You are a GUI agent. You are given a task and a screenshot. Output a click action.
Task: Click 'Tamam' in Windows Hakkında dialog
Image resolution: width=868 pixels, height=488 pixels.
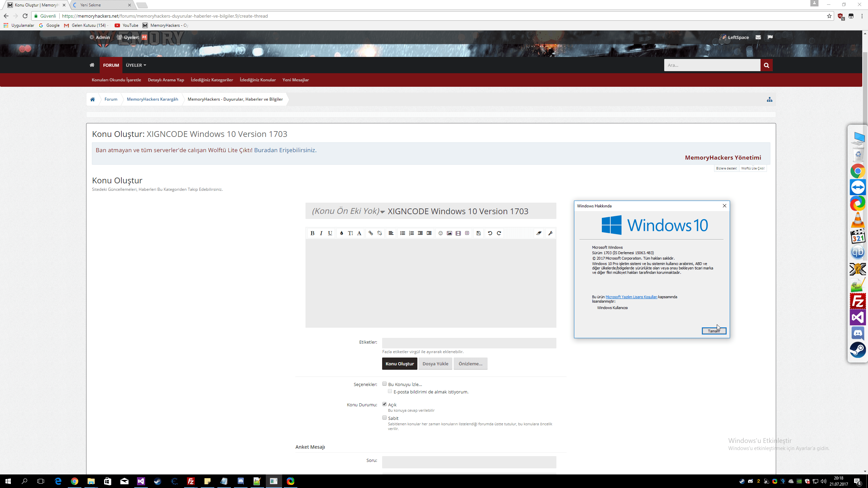[714, 331]
